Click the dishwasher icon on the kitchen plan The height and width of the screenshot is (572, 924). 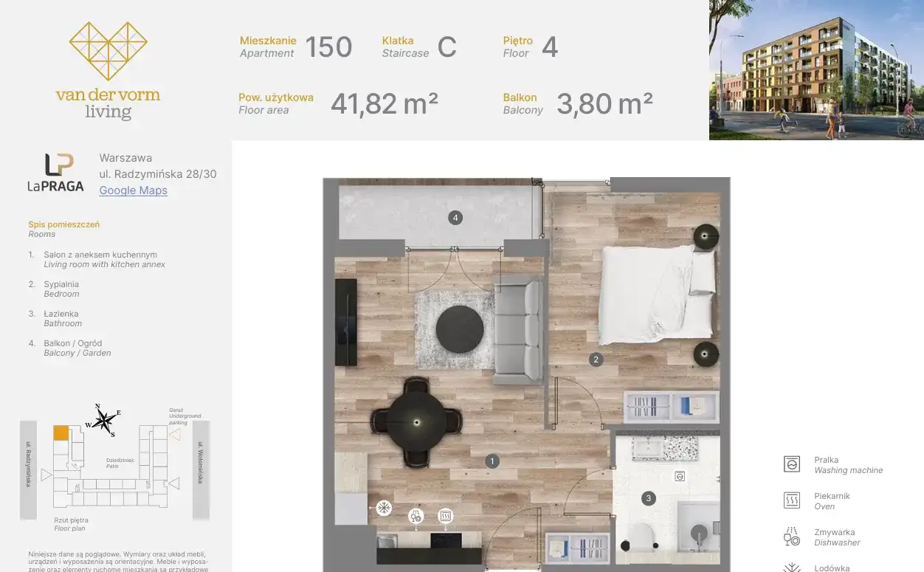pos(416,515)
